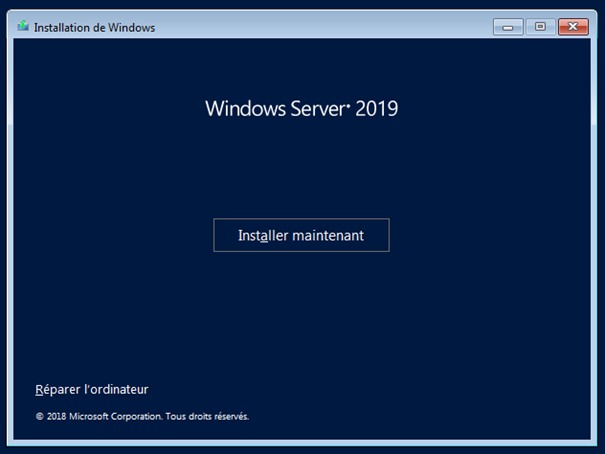The height and width of the screenshot is (454, 605).
Task: Open the Réparer l'ordinateur link
Action: tap(92, 389)
